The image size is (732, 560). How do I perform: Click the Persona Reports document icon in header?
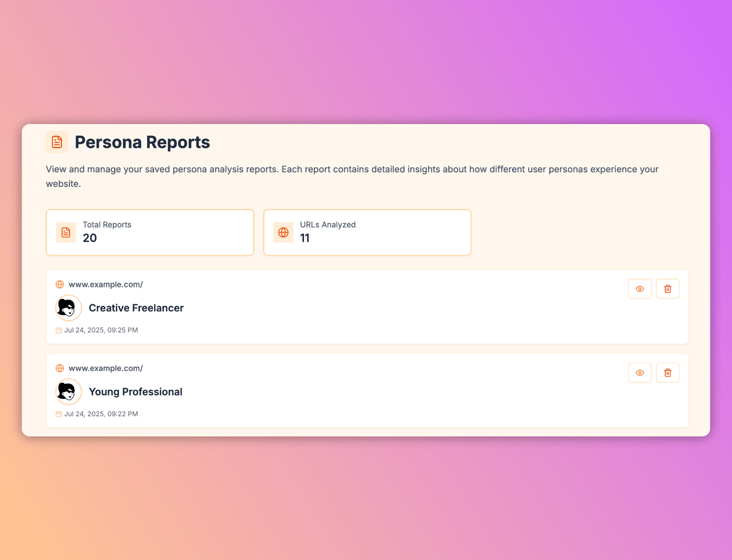click(57, 142)
